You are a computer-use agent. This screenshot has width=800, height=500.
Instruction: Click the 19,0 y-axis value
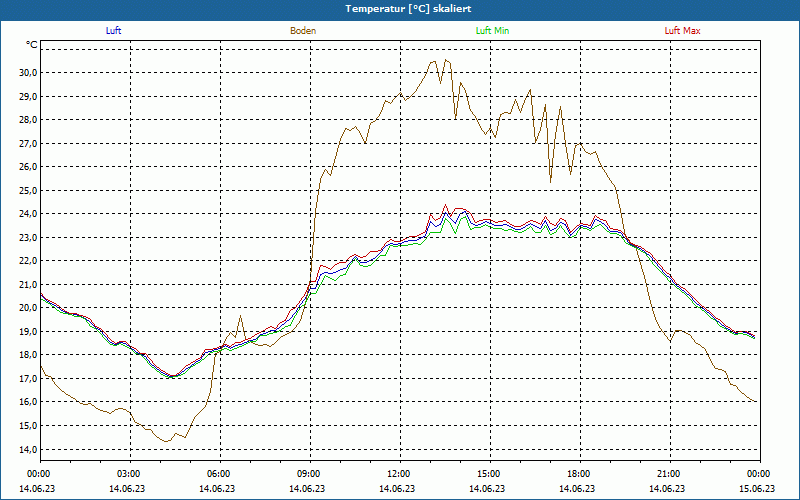pos(29,331)
